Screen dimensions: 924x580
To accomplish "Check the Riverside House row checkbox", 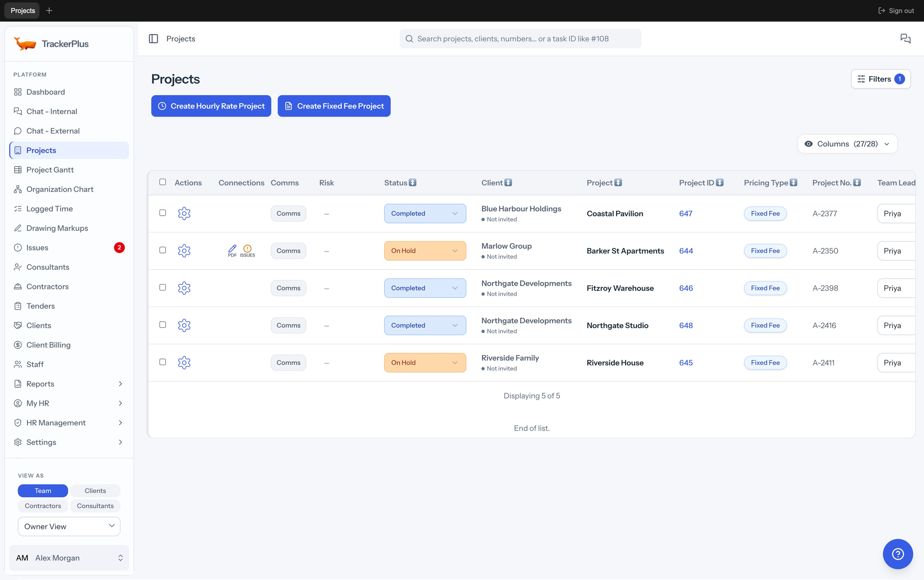I will [162, 362].
